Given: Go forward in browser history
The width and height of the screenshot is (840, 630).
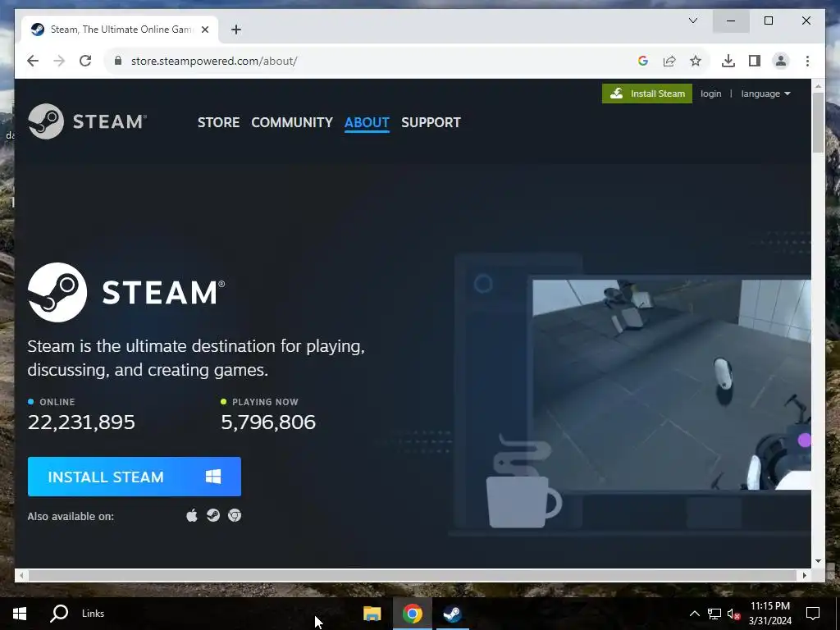Looking at the screenshot, I should (x=59, y=61).
